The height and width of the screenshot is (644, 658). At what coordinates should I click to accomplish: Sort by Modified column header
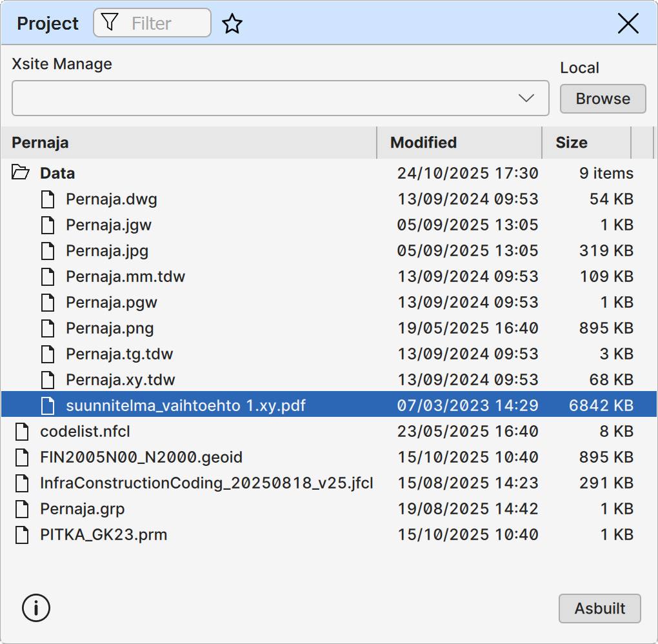[x=423, y=143]
